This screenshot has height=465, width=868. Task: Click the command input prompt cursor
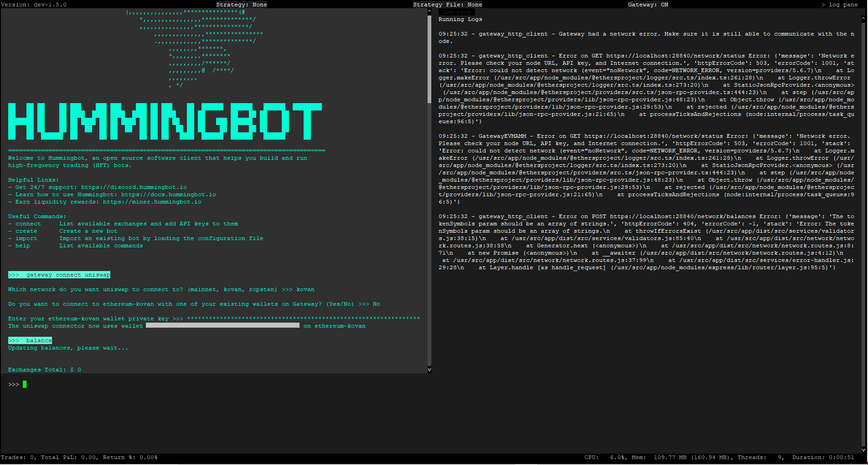tap(25, 384)
